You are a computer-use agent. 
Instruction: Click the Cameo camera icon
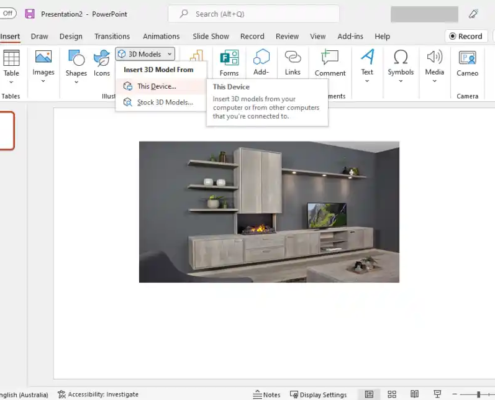click(x=467, y=63)
